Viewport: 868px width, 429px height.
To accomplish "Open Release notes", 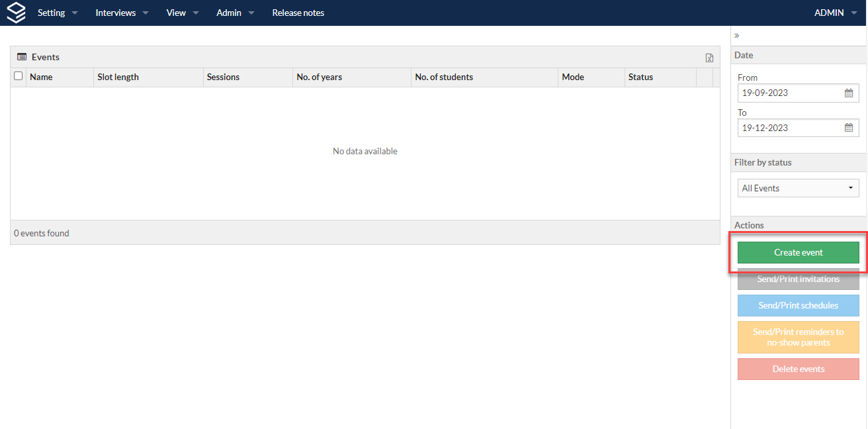I will [x=298, y=13].
